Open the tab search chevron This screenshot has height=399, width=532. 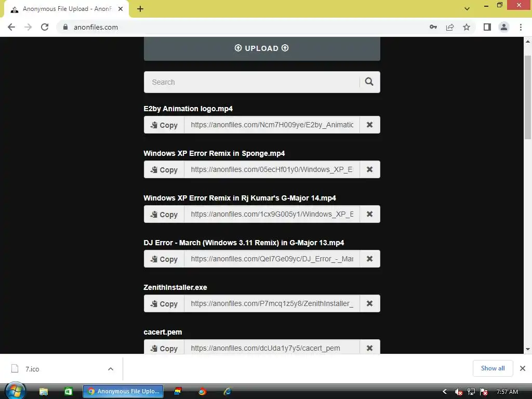[x=467, y=9]
